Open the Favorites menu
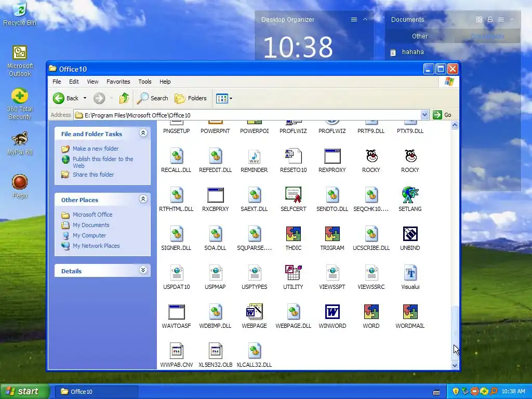The image size is (532, 399). click(118, 82)
